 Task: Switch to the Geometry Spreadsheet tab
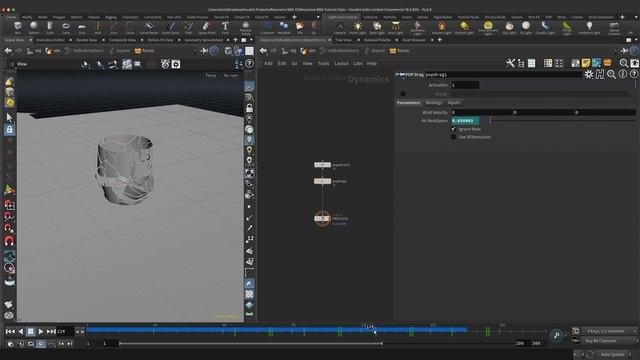click(x=204, y=40)
